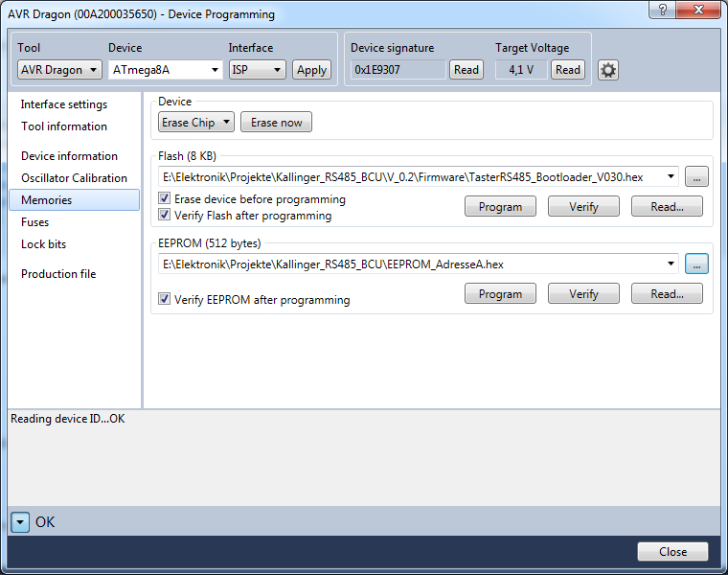The height and width of the screenshot is (575, 728).
Task: Program the EEPROM memory
Action: click(x=500, y=294)
